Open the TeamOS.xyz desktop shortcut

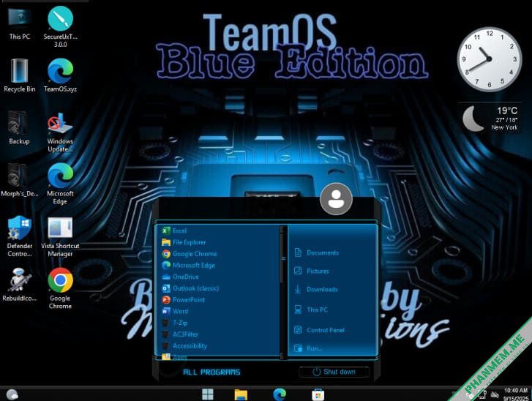click(61, 75)
